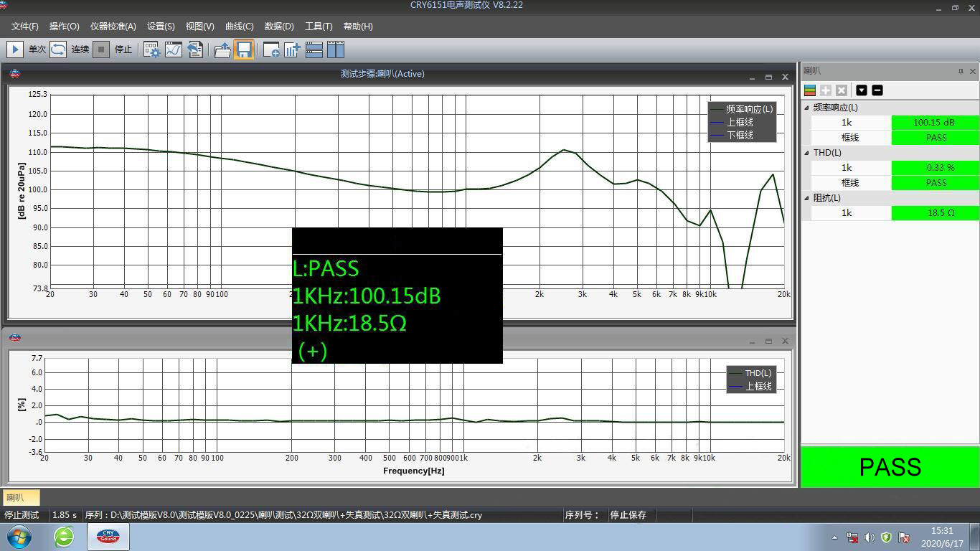Viewport: 980px width, 551px height.
Task: Open the 曲线(C) menu
Action: [240, 27]
